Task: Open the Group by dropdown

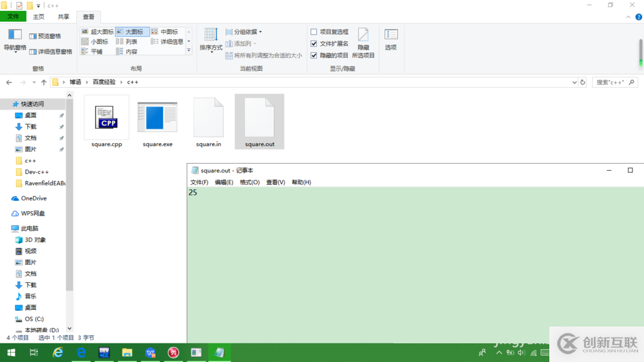Action: coord(243,32)
